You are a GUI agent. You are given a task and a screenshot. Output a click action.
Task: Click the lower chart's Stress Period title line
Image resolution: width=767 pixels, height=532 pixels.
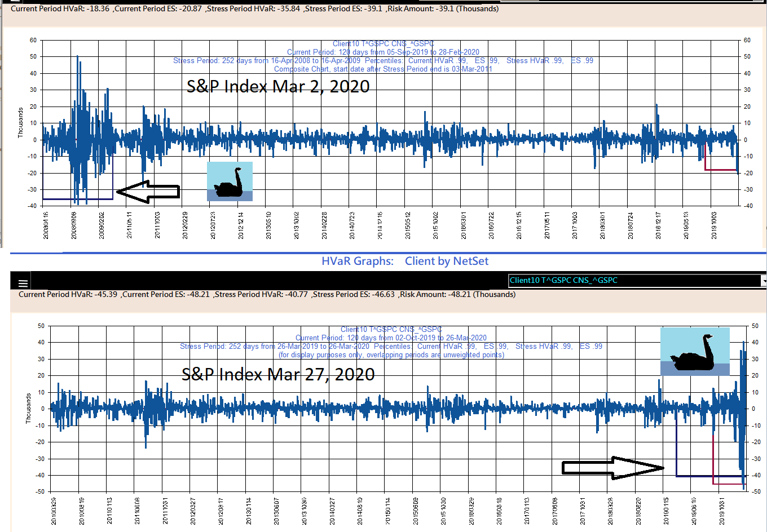(391, 346)
